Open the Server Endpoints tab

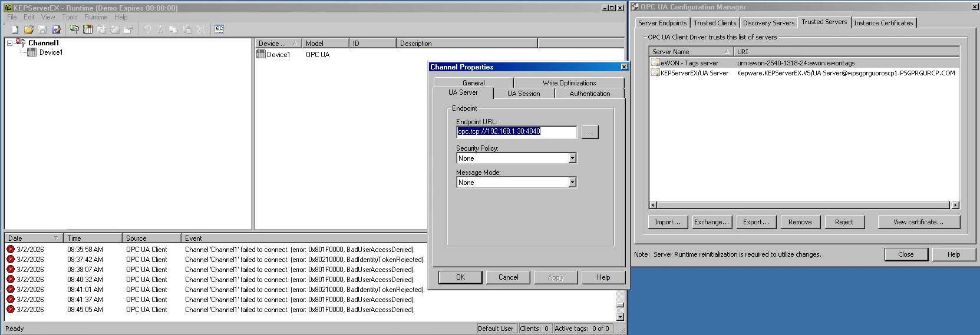662,23
